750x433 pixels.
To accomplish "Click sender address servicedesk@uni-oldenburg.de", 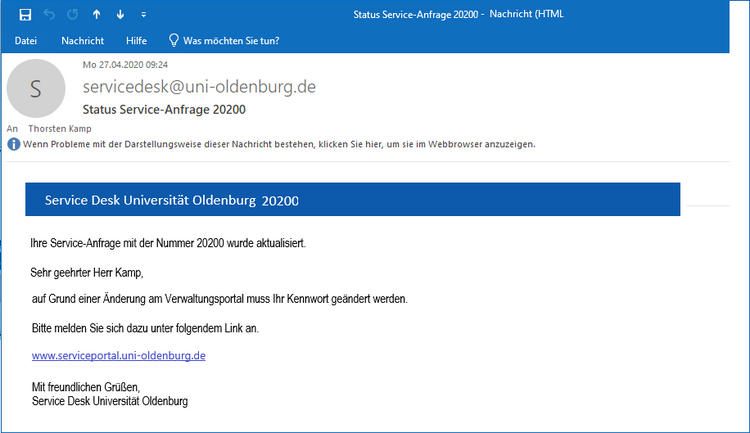I will 199,87.
